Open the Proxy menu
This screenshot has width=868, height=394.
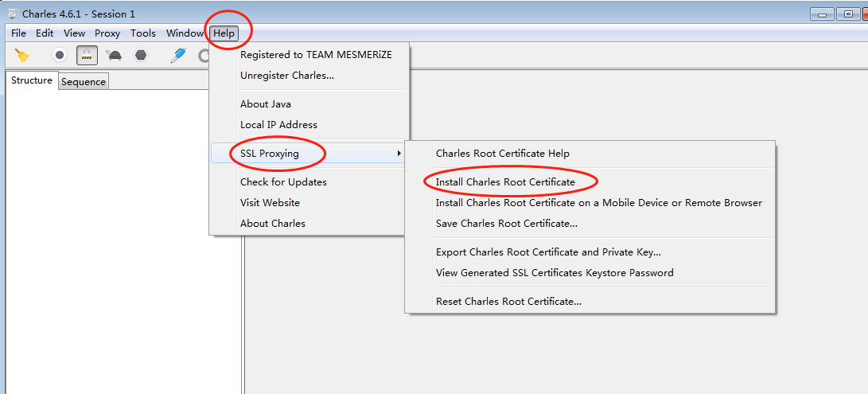click(x=107, y=33)
